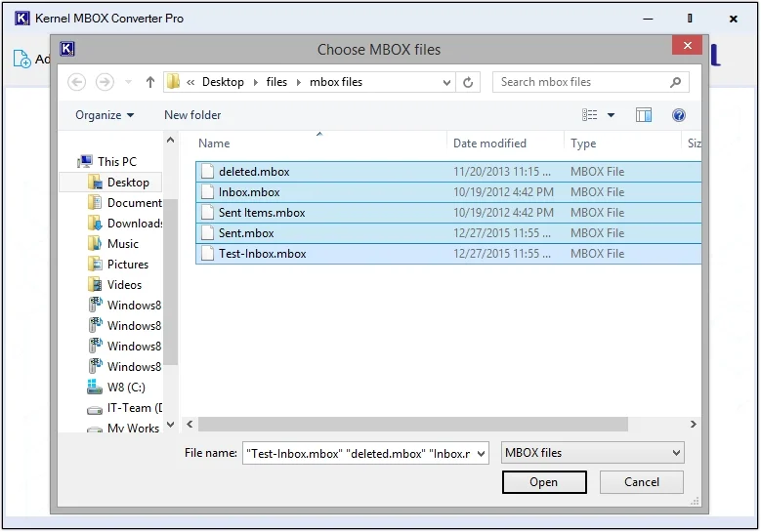Click Kernel MBOX Converter Pro app icon
This screenshot has width=761, height=532.
pos(22,19)
